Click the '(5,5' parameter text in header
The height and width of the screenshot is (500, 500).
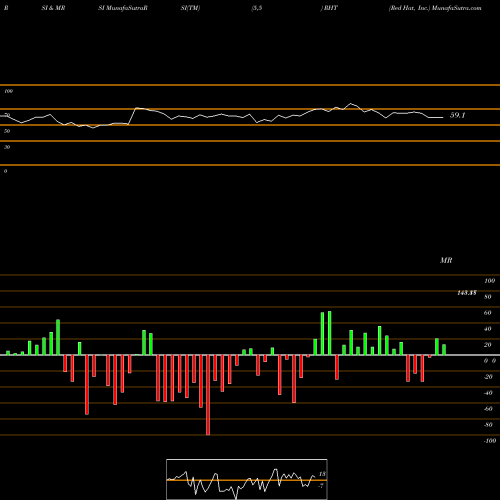point(257,8)
